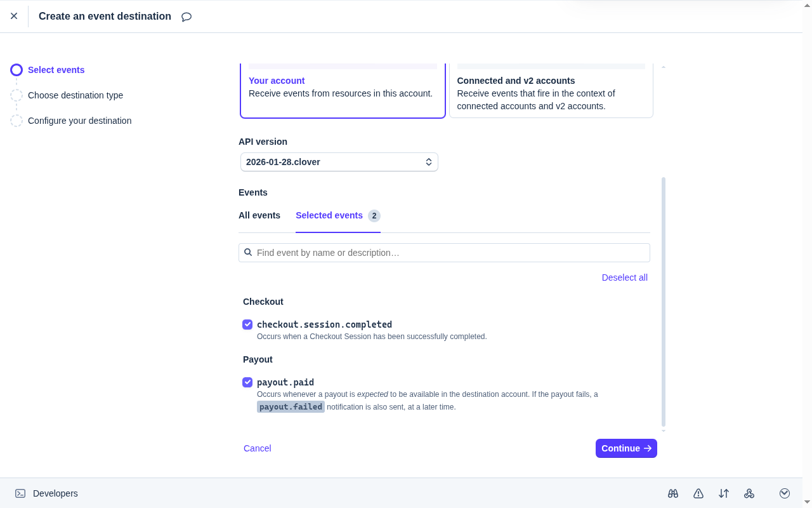The image size is (812, 508).
Task: Expand Developers bar using circled chevron icon
Action: pyautogui.click(x=785, y=493)
